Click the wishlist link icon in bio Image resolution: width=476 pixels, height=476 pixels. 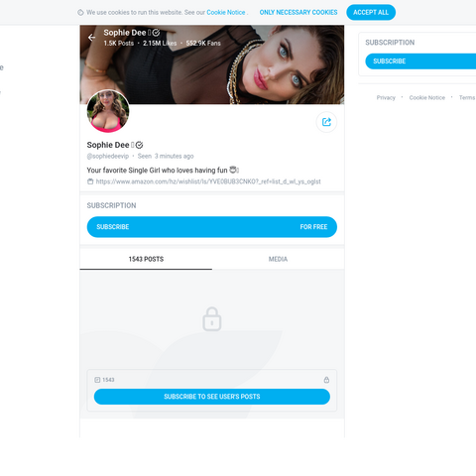coord(90,181)
